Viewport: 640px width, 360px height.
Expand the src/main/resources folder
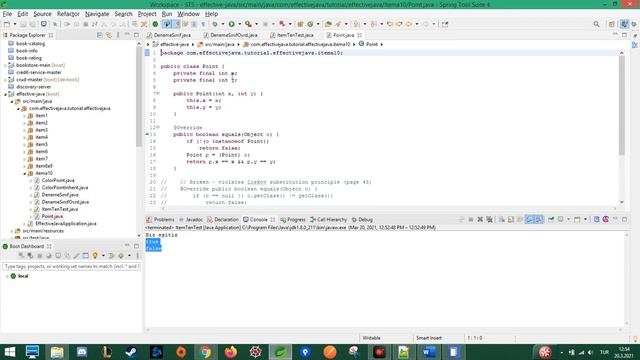[11, 231]
